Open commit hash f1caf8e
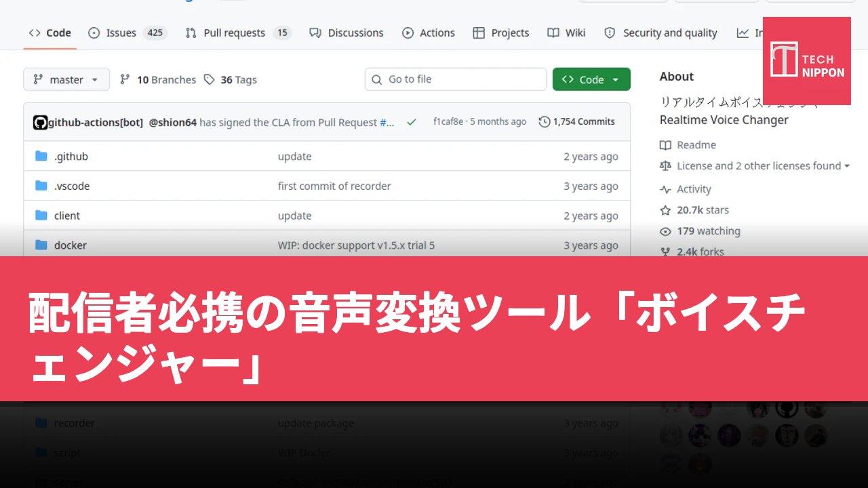 pos(448,122)
